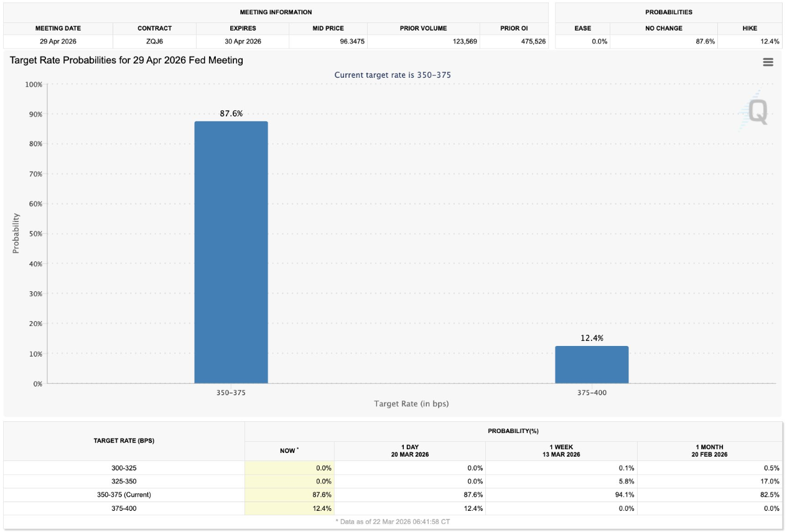Click the MEETING DATE column header
Image resolution: width=787 pixels, height=532 pixels.
coord(58,29)
